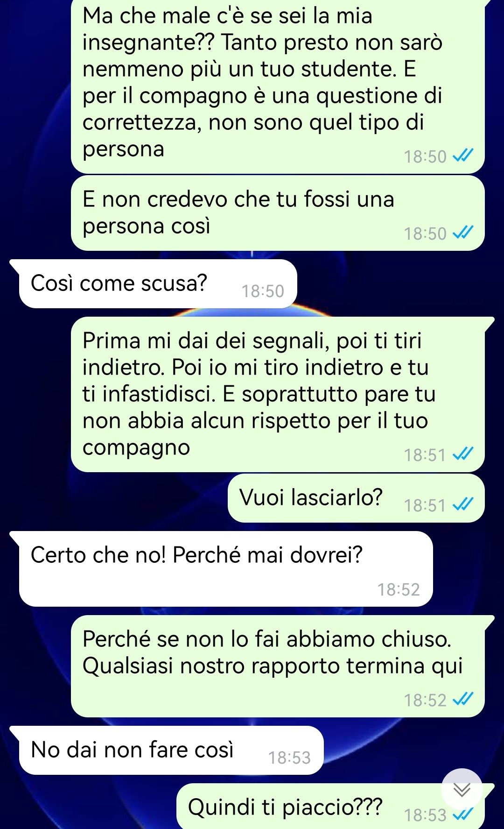Tap the 18:53 timestamp on 'No dai non fare così'
Screen dimensions: 504x829
289,758
